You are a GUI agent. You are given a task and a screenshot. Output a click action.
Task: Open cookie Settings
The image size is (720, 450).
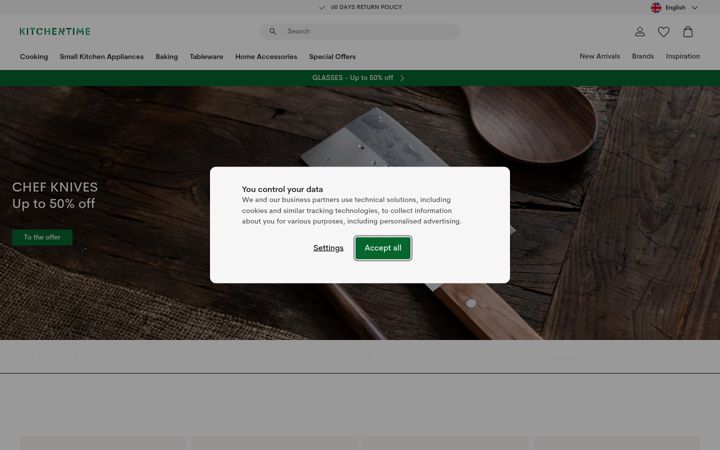(328, 248)
